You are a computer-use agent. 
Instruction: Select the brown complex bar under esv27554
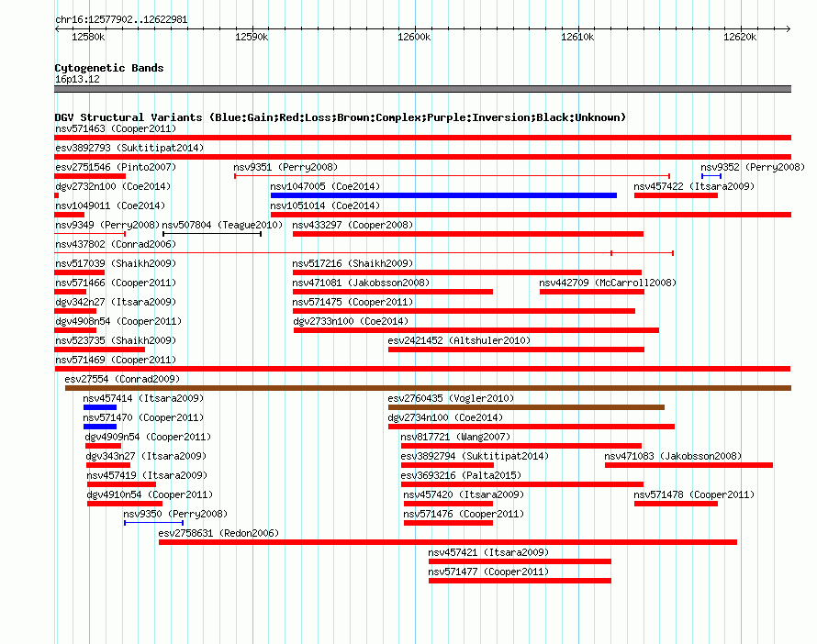[x=428, y=388]
